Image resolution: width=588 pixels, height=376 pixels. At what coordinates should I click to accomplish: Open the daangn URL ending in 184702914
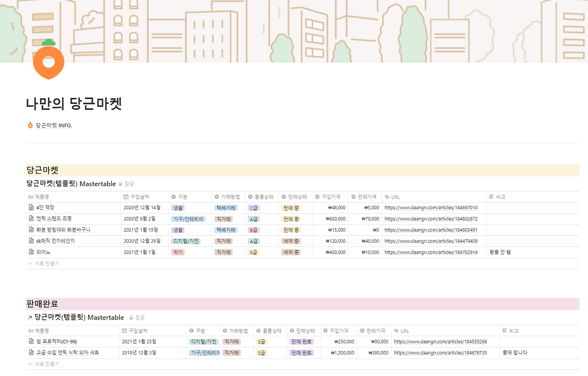[431, 252]
